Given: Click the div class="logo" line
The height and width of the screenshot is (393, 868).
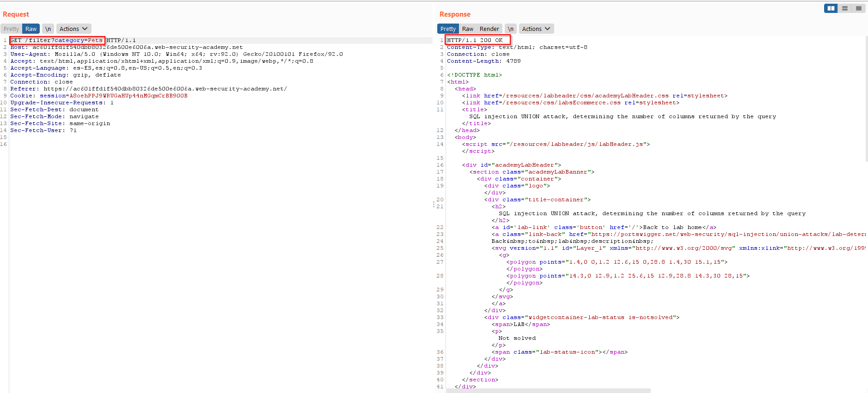Looking at the screenshot, I should pyautogui.click(x=517, y=186).
